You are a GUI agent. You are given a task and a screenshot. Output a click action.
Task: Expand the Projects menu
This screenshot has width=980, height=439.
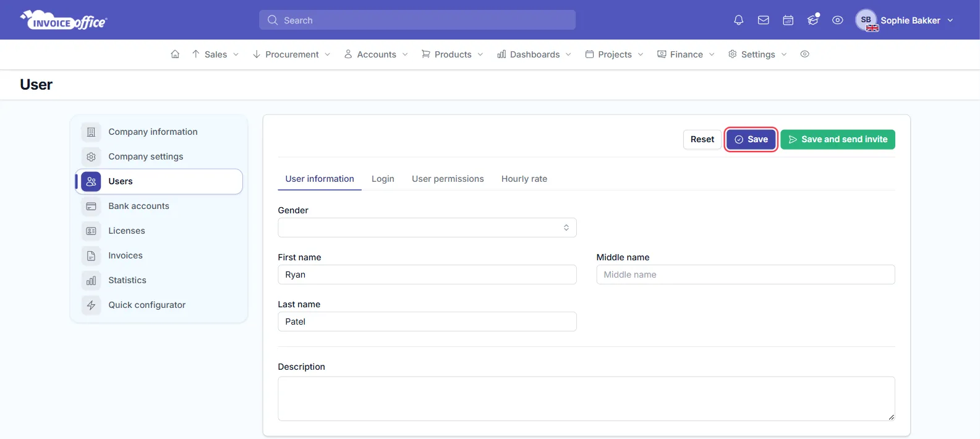pyautogui.click(x=615, y=54)
